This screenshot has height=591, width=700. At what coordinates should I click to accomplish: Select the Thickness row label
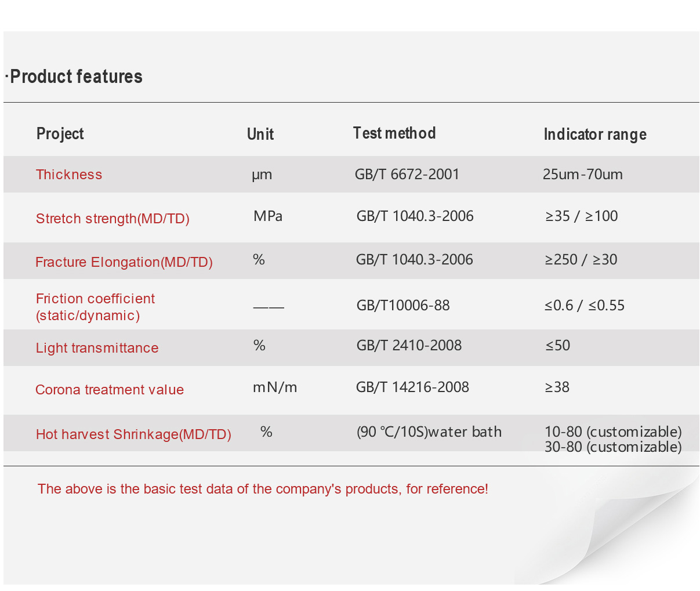coord(69,175)
